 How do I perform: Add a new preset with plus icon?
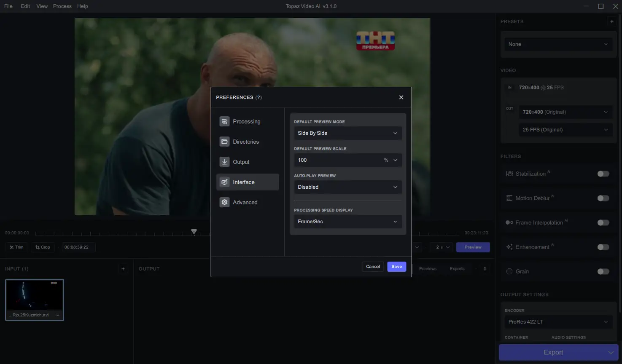point(612,21)
